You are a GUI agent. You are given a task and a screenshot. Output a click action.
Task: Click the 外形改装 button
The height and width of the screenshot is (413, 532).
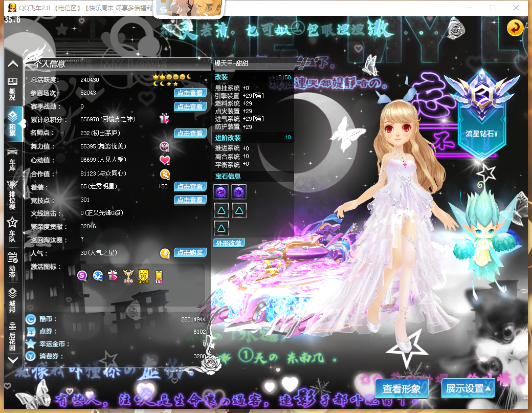[x=229, y=243]
